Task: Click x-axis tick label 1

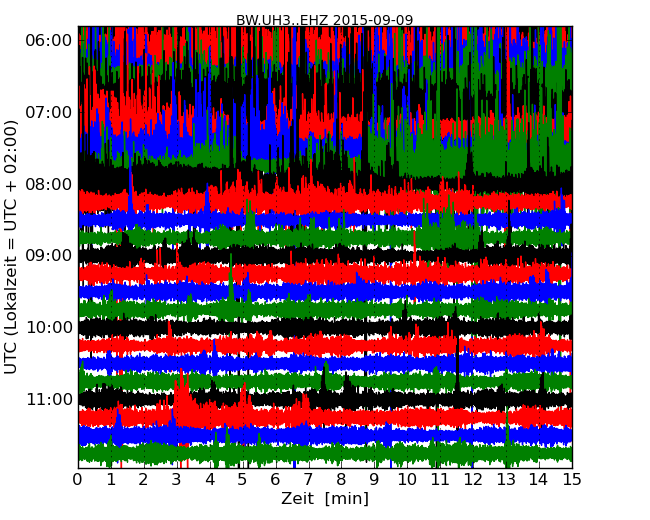Action: point(111,480)
